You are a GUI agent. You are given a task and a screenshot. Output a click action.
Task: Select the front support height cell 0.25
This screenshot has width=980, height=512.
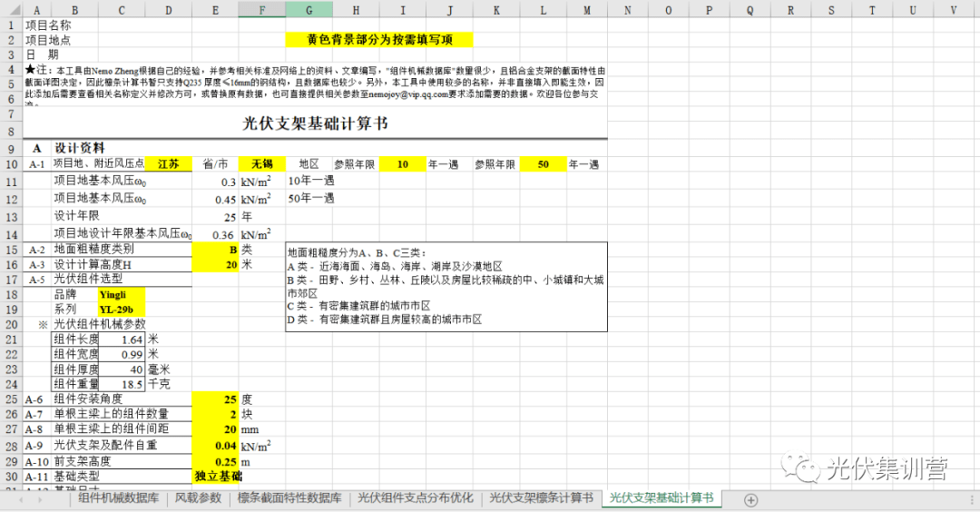coord(215,461)
